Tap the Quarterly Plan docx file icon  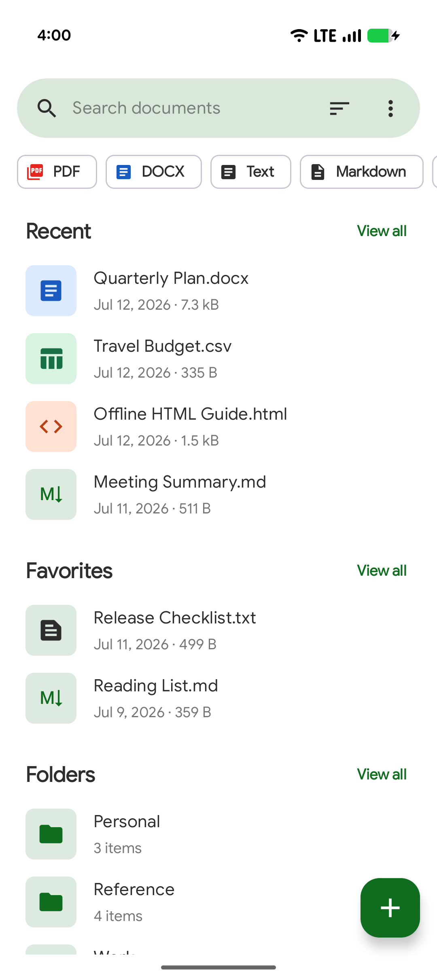51,291
